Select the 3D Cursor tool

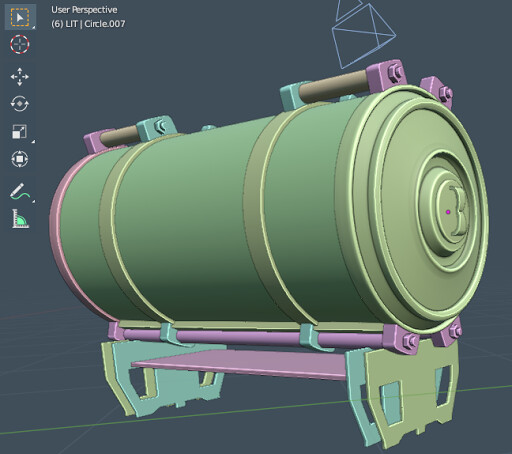pos(20,44)
